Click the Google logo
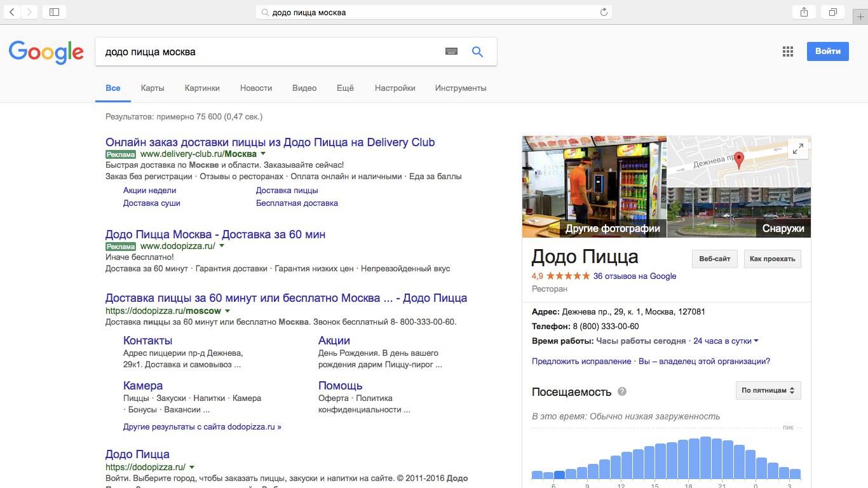 tap(46, 52)
